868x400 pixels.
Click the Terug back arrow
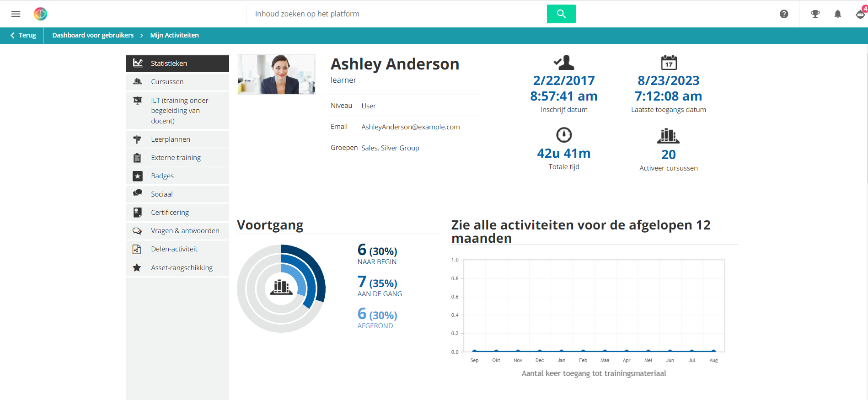[x=12, y=35]
